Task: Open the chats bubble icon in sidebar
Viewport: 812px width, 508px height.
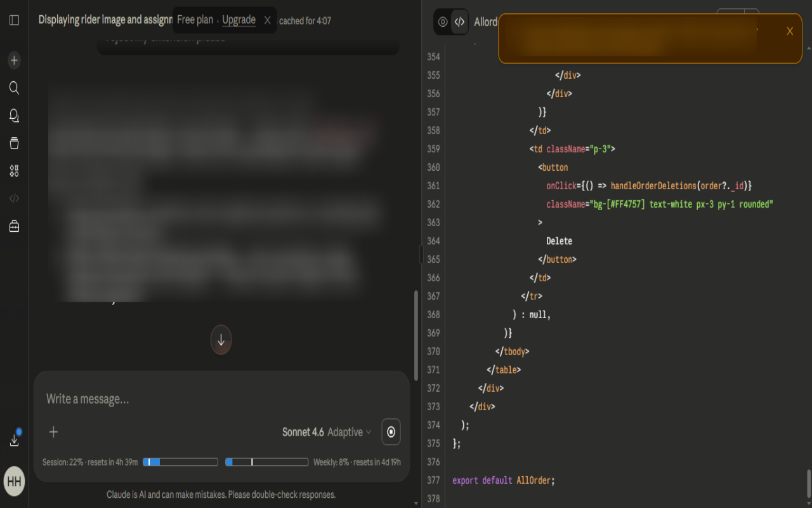Action: pos(14,116)
